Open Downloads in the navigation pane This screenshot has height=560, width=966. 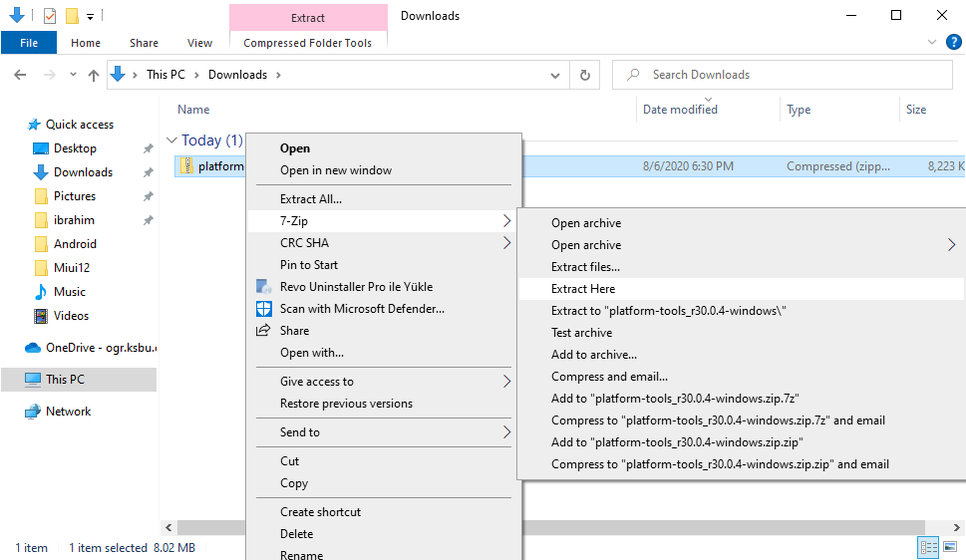coord(83,172)
